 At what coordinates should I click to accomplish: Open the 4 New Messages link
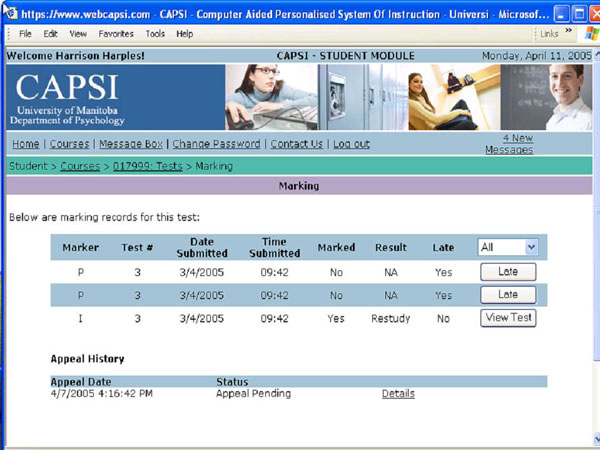(509, 144)
